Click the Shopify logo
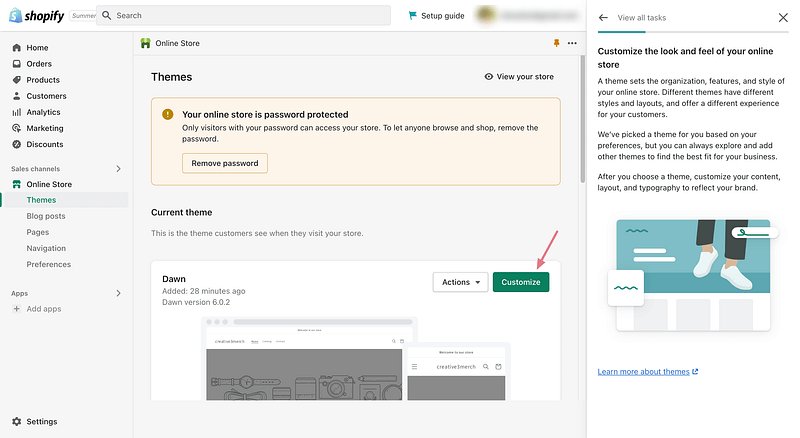Image resolution: width=800 pixels, height=438 pixels. click(x=37, y=16)
